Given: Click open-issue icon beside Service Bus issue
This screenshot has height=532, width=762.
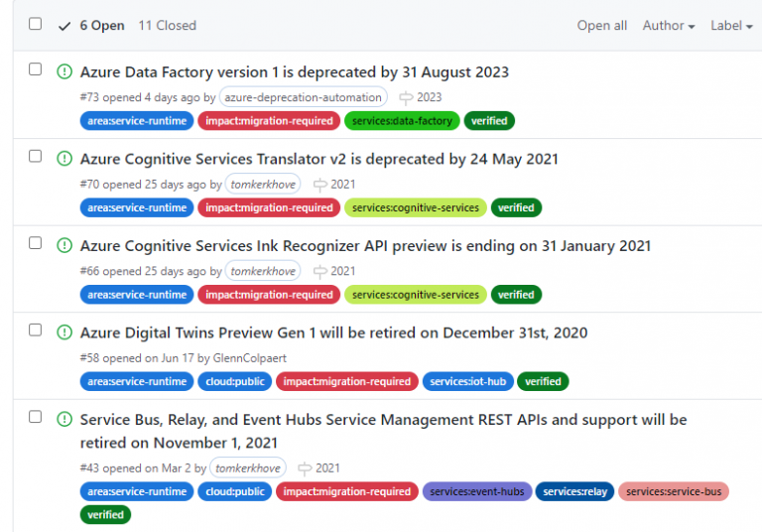Looking at the screenshot, I should point(64,420).
